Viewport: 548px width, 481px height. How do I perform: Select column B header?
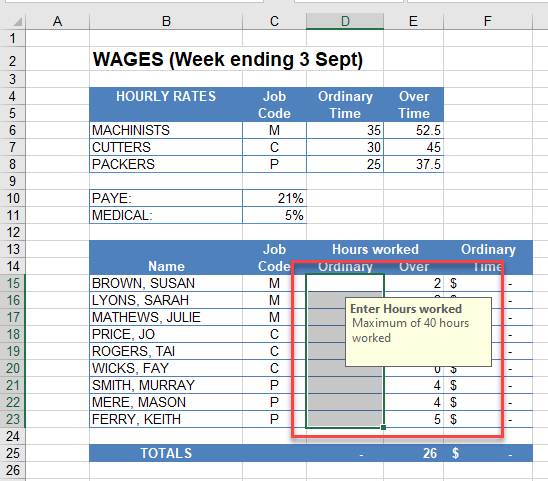(166, 21)
